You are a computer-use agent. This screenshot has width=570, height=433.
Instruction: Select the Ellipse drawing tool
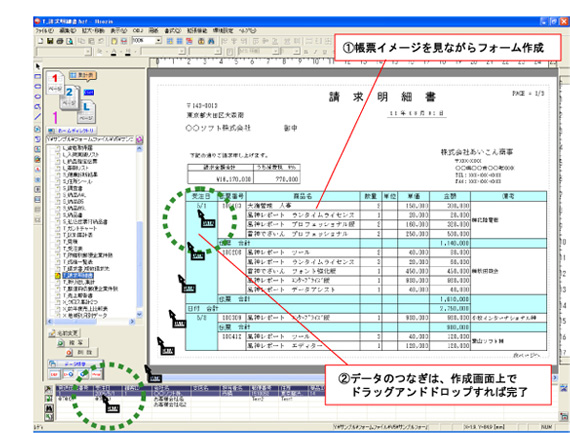(x=37, y=97)
